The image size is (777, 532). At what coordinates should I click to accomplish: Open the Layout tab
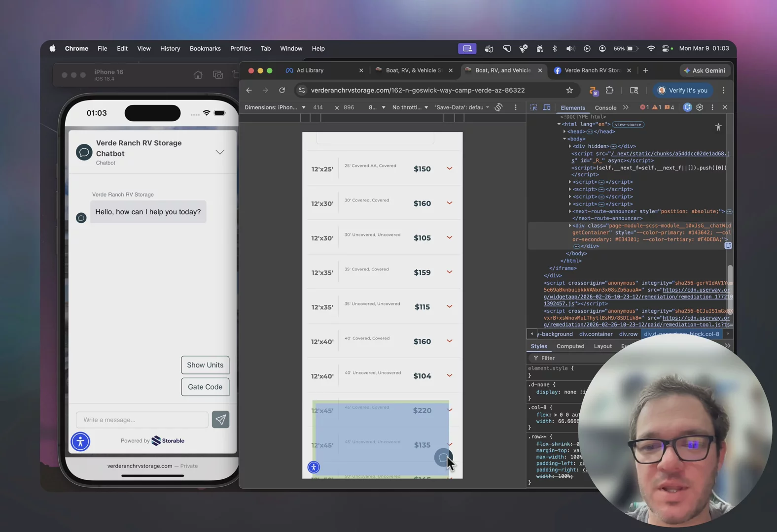(x=602, y=346)
